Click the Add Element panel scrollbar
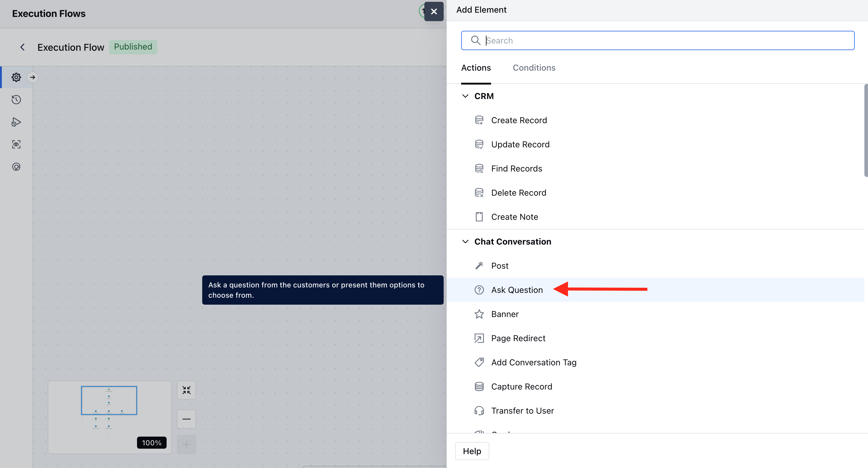Screen dimensions: 868x468 pos(866,131)
